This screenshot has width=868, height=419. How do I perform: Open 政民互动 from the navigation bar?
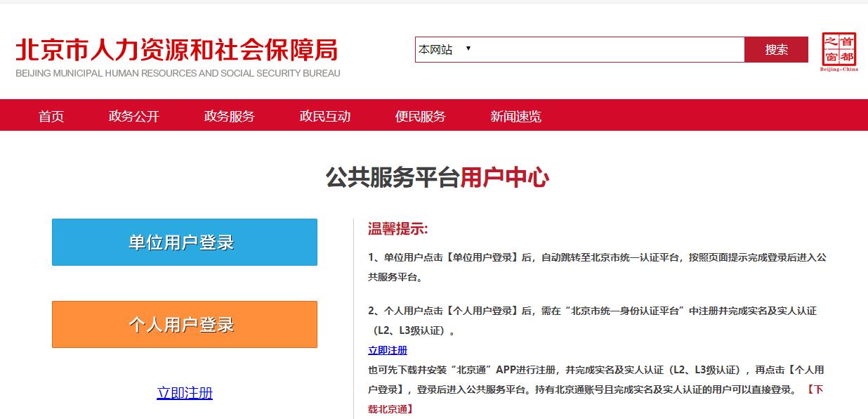pos(325,116)
